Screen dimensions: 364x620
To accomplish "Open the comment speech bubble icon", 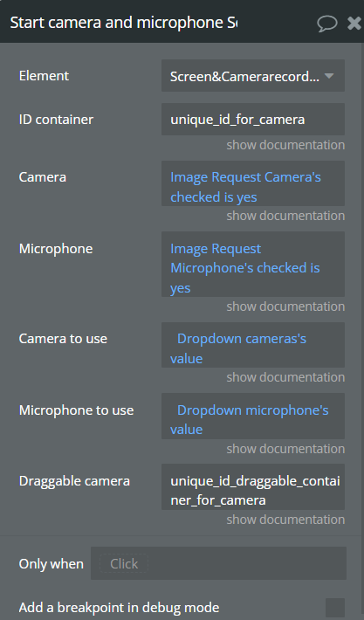I will 327,24.
